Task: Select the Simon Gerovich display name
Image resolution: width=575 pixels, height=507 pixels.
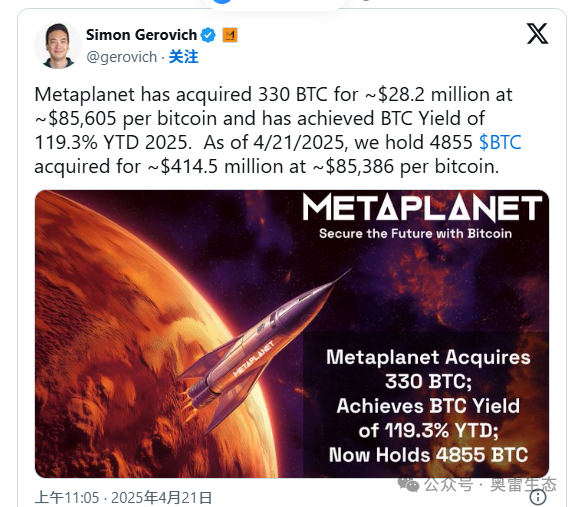Action: click(142, 35)
